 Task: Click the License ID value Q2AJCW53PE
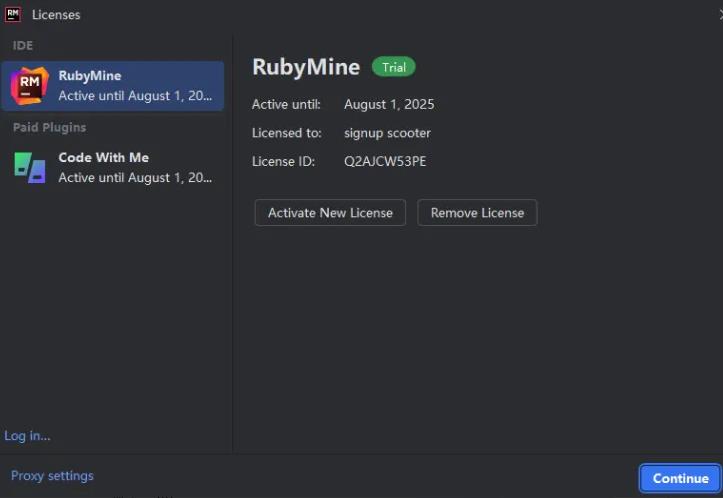[385, 161]
